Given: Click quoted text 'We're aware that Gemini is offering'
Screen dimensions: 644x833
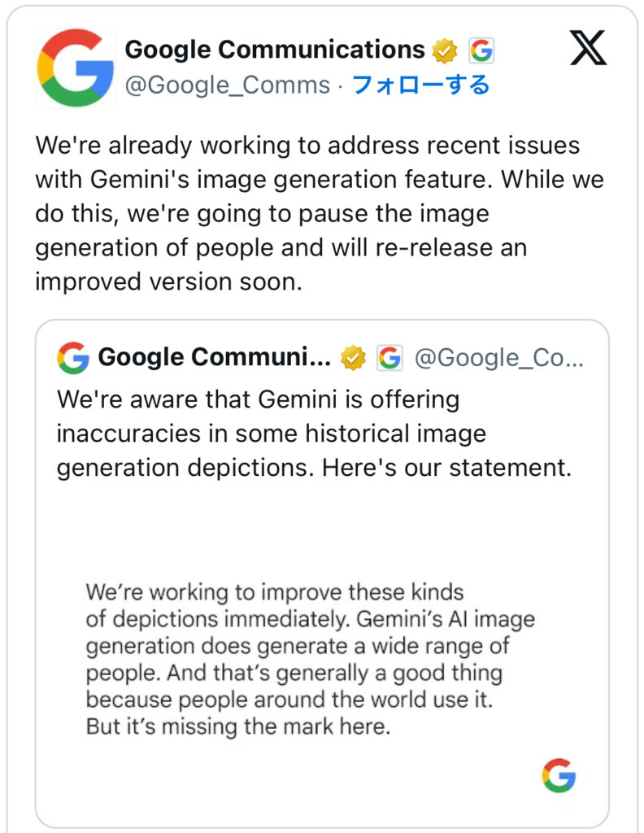Looking at the screenshot, I should coord(258,400).
